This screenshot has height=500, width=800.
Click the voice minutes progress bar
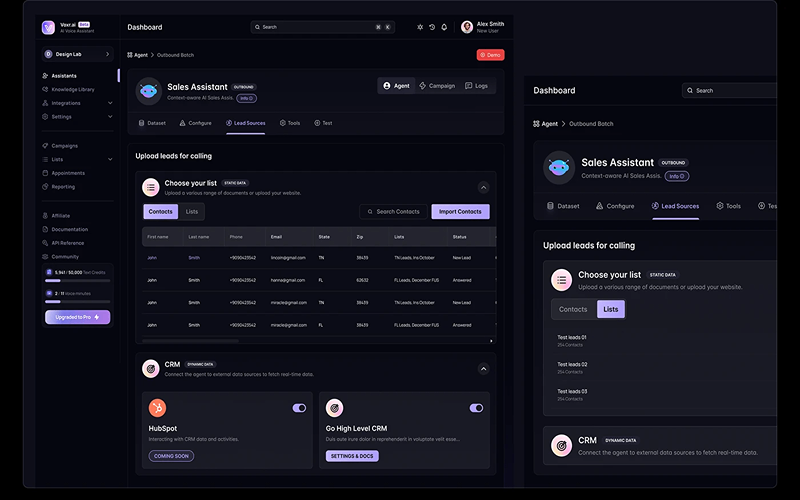(x=78, y=302)
